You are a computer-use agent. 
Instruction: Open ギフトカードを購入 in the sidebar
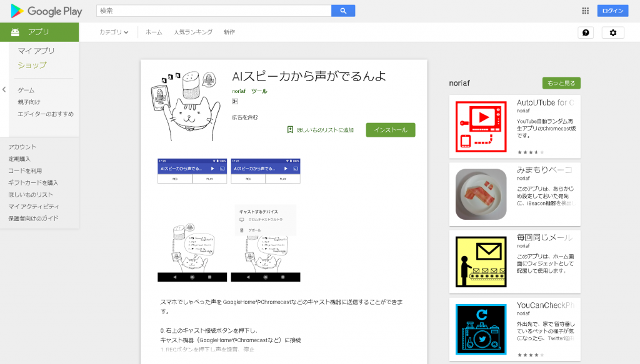click(33, 182)
